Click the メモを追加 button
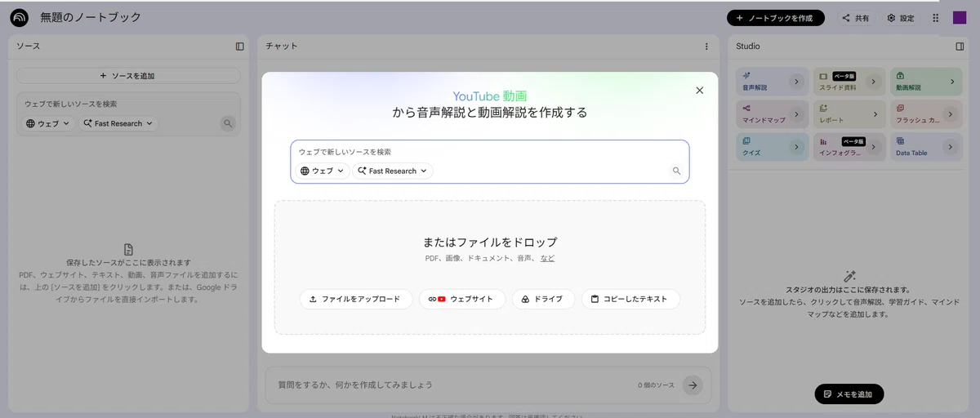This screenshot has width=980, height=418. pos(849,394)
